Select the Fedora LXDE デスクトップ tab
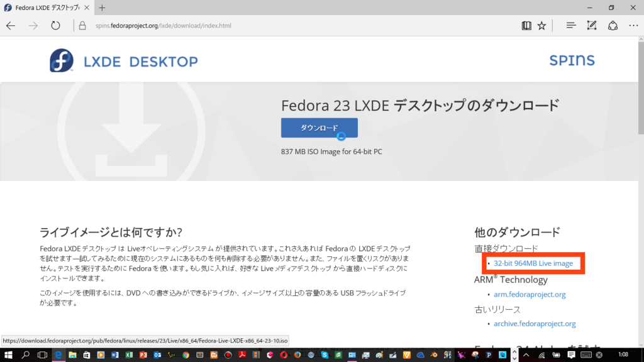The width and height of the screenshot is (644, 362). coord(47,8)
